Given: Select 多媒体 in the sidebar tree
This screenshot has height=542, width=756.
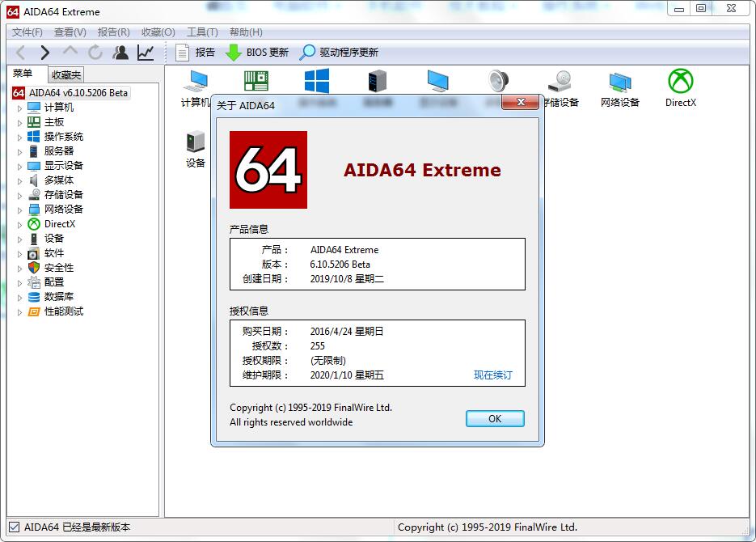Looking at the screenshot, I should point(59,180).
